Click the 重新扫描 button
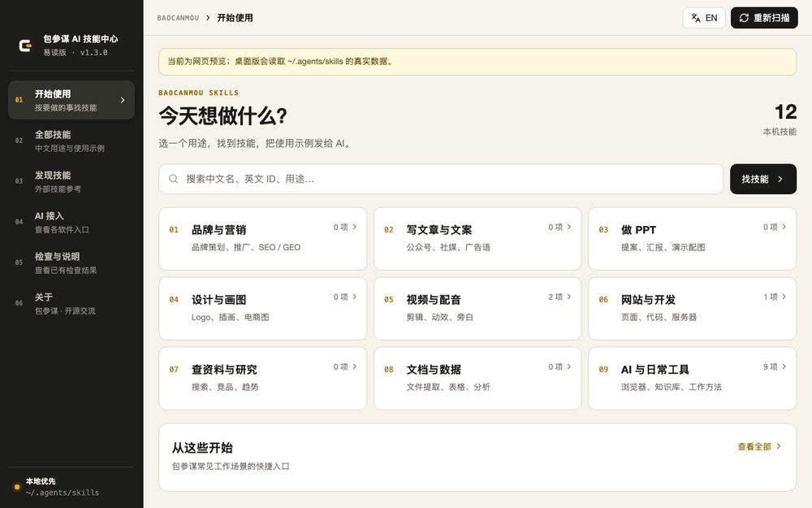The height and width of the screenshot is (508, 812). point(764,18)
